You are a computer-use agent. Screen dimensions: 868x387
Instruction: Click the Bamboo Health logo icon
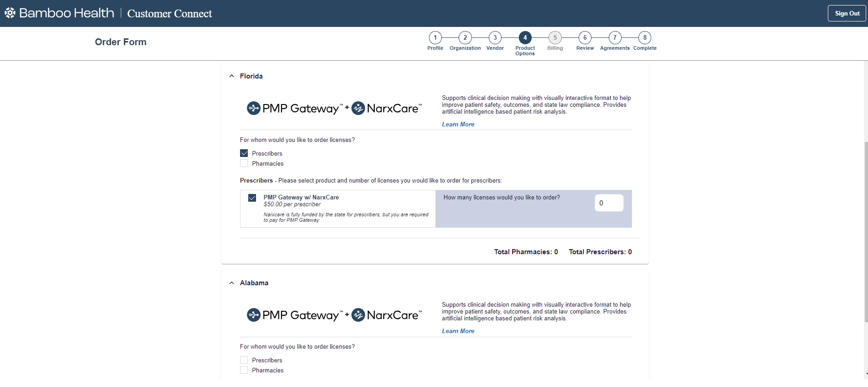(x=10, y=13)
